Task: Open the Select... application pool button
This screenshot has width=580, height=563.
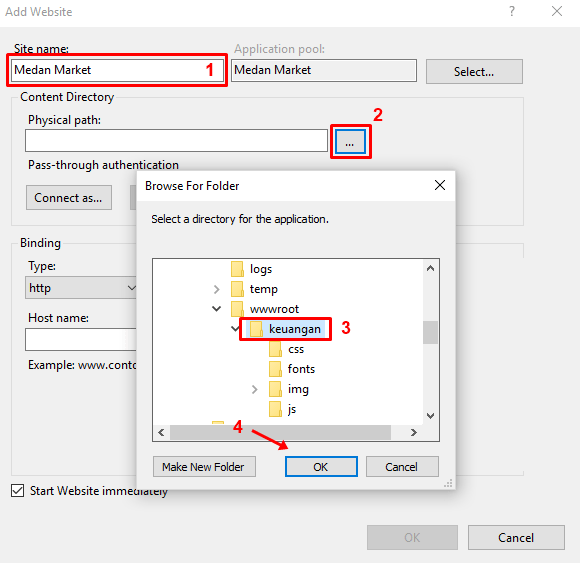Action: pos(474,71)
